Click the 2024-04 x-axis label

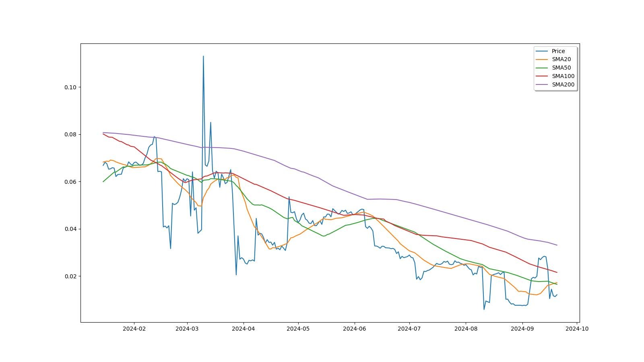click(x=244, y=329)
